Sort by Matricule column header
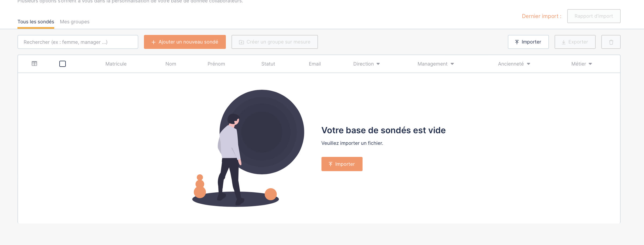 click(116, 64)
